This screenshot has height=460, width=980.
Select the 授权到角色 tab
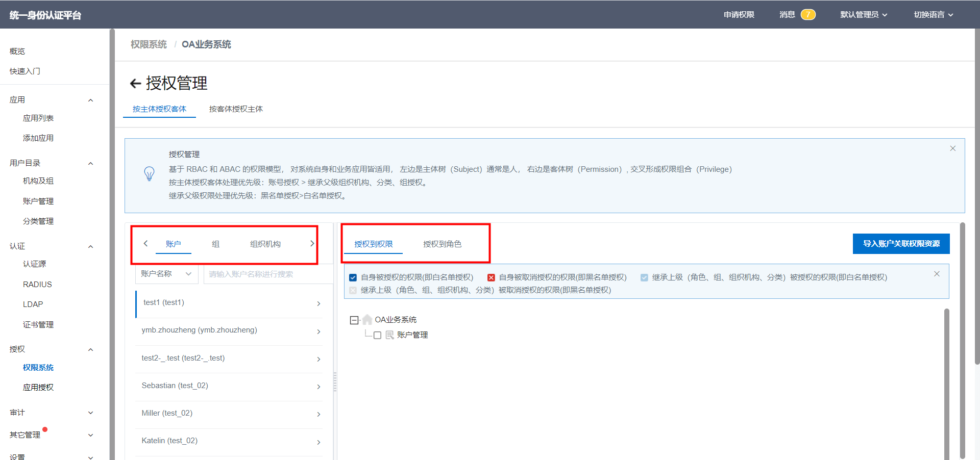[x=442, y=244]
